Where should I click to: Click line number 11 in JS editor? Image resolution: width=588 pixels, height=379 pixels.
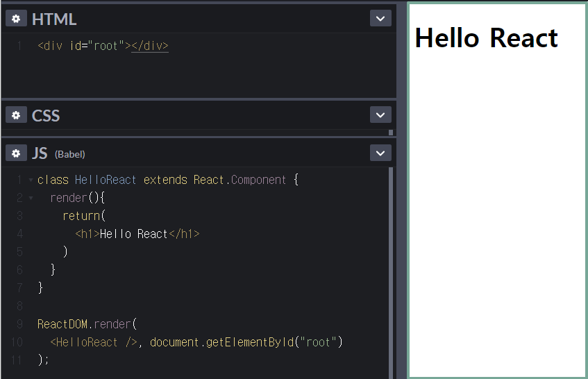[17, 360]
